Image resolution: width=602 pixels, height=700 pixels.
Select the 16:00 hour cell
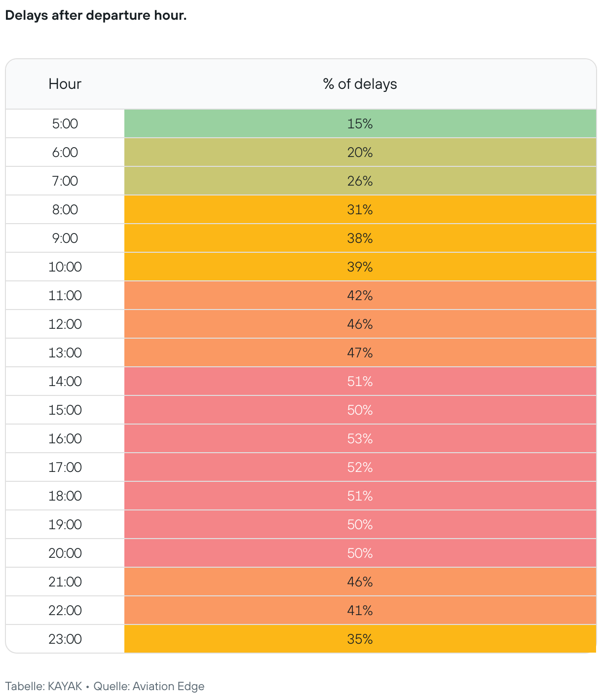point(65,438)
